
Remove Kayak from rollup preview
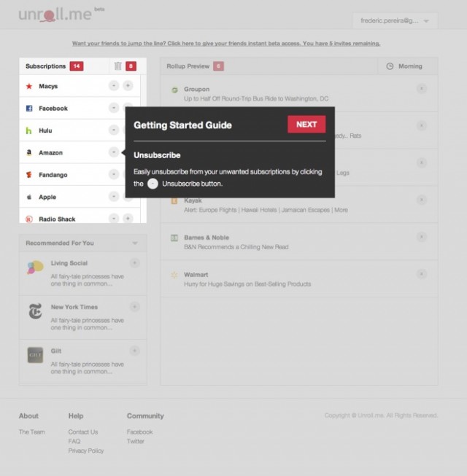point(422,200)
